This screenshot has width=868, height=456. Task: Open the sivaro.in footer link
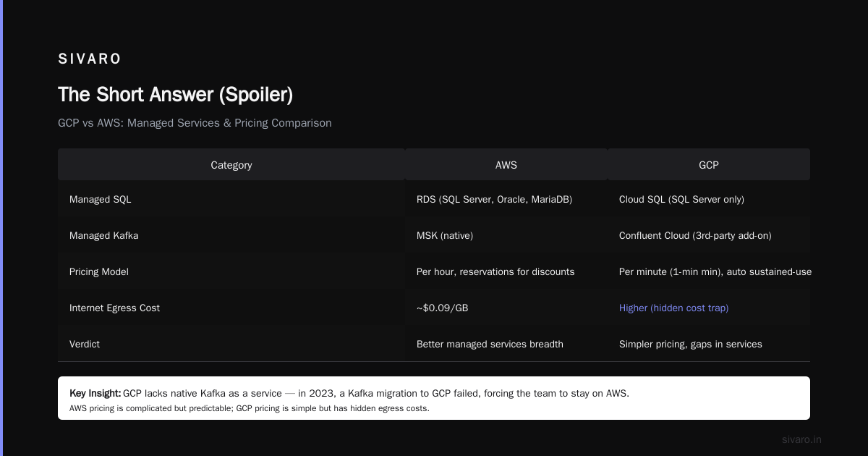pos(801,439)
